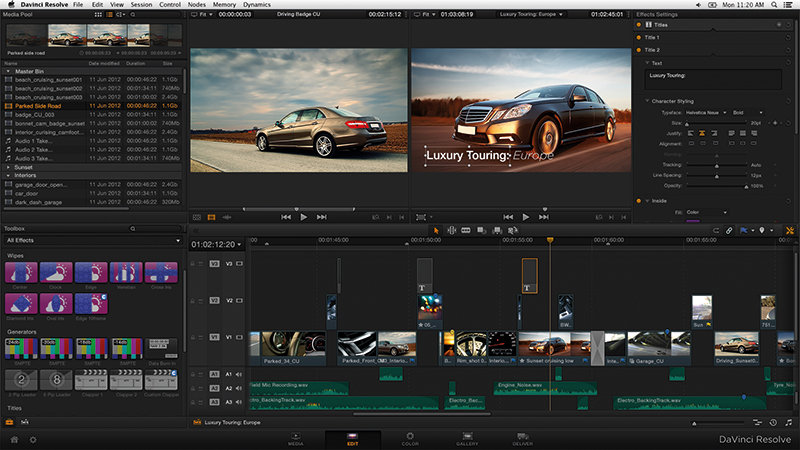Play the timeline viewer

click(526, 217)
